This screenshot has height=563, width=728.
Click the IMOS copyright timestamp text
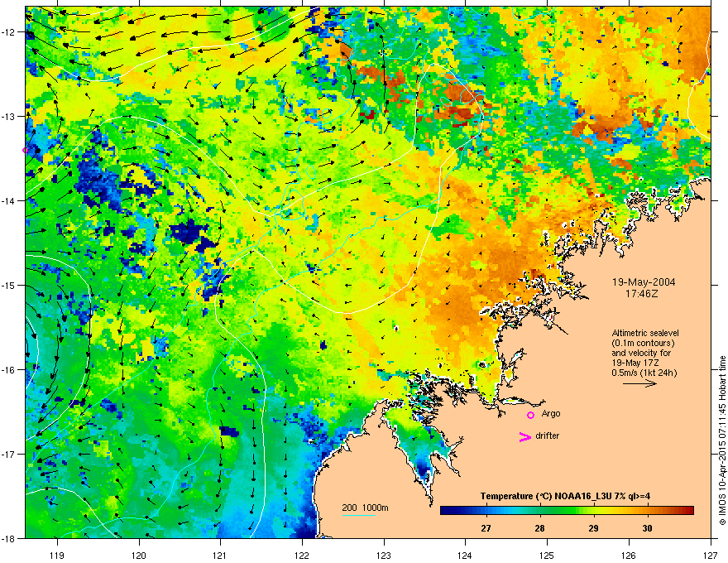(722, 440)
